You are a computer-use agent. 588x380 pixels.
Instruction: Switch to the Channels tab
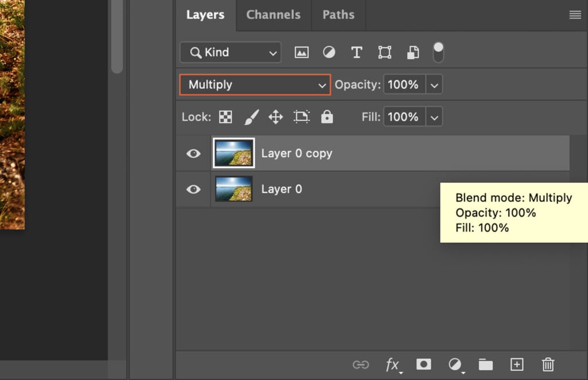(x=273, y=15)
